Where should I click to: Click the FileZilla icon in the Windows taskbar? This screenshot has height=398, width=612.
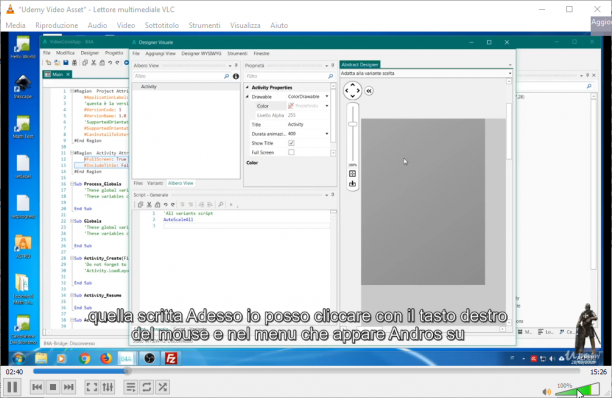[171, 358]
